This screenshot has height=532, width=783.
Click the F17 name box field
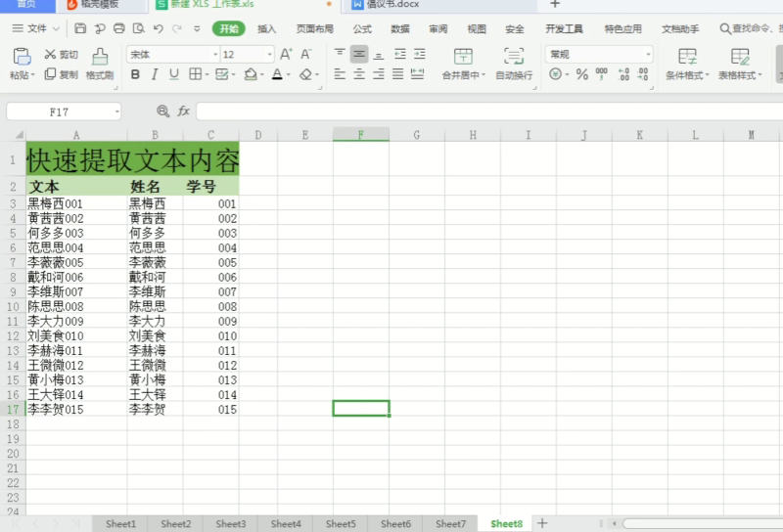[x=64, y=111]
